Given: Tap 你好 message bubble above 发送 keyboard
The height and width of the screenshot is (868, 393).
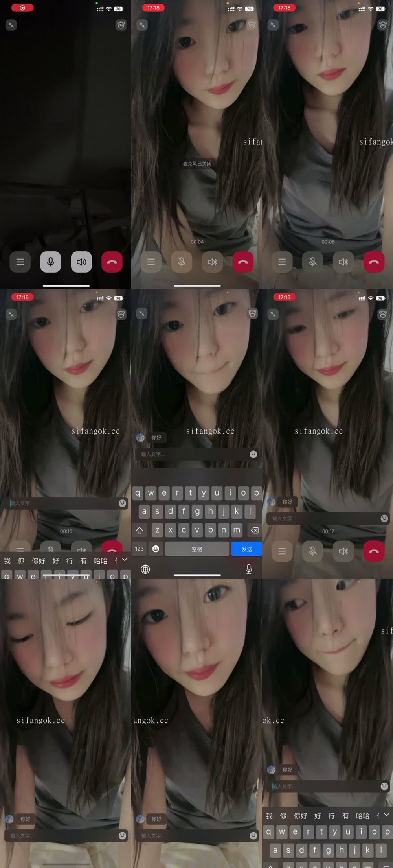Looking at the screenshot, I should click(156, 437).
